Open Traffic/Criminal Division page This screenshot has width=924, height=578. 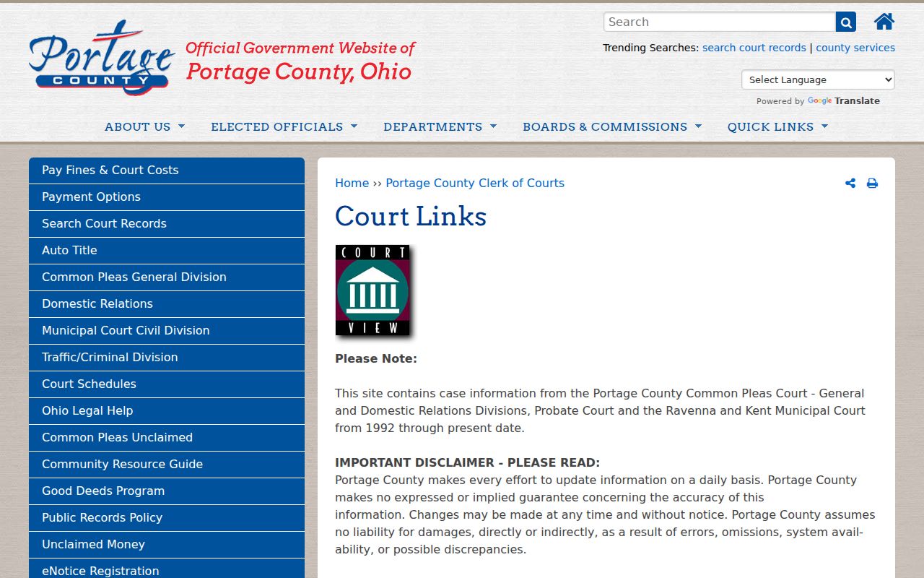point(167,358)
